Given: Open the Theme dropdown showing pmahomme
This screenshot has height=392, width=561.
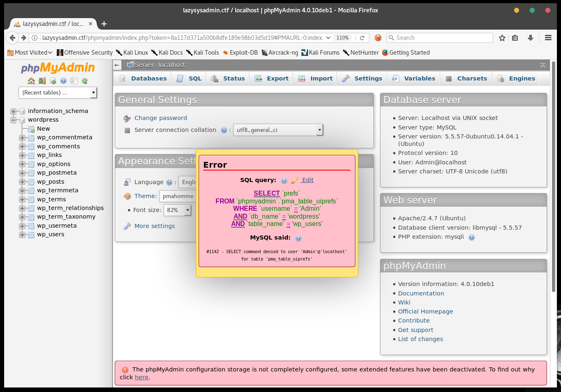Looking at the screenshot, I should tap(178, 196).
